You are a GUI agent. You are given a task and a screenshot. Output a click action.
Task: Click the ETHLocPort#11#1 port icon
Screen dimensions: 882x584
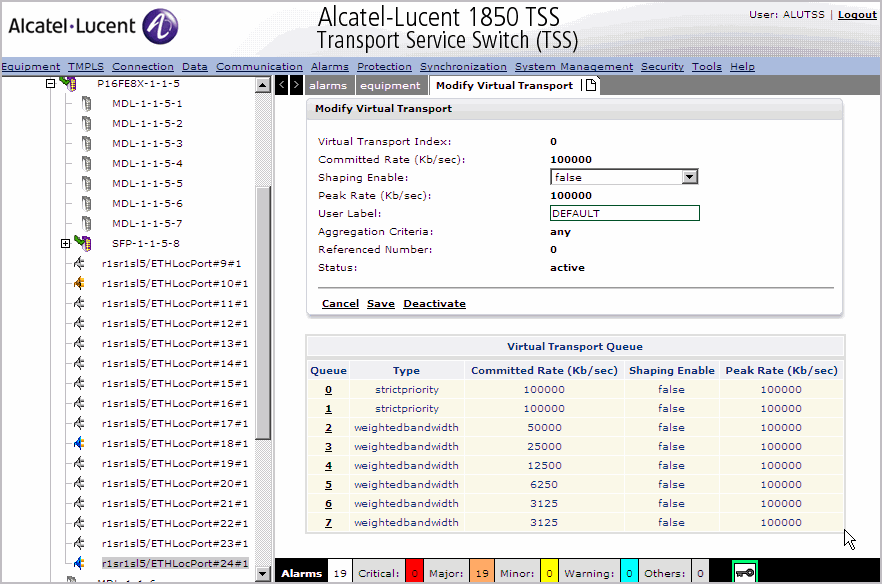(79, 303)
